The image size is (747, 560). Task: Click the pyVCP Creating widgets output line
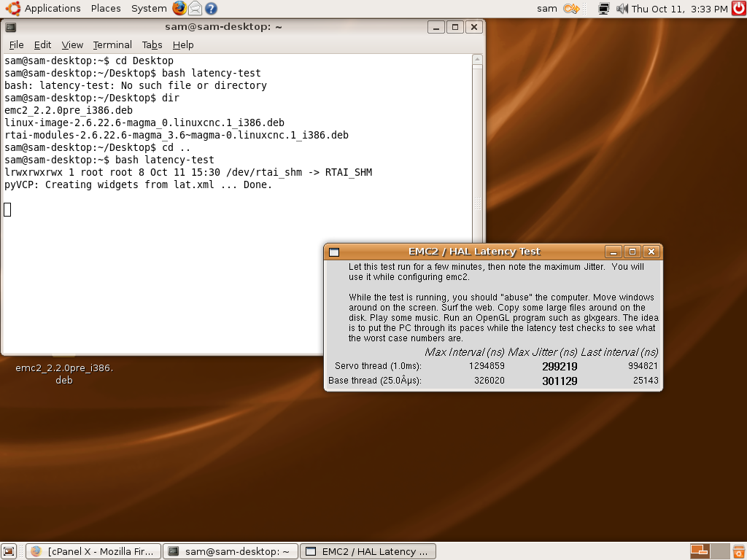(x=138, y=184)
